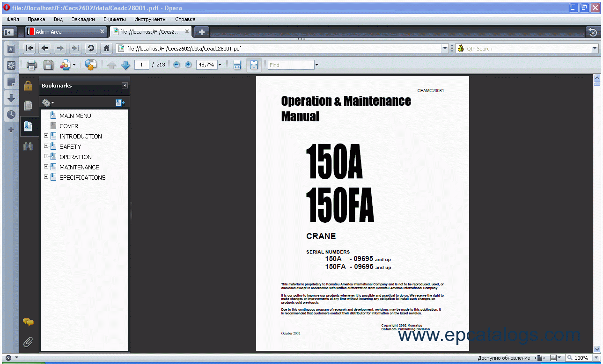Click the closed tabs trash icon
This screenshot has width=603, height=364.
pyautogui.click(x=593, y=32)
